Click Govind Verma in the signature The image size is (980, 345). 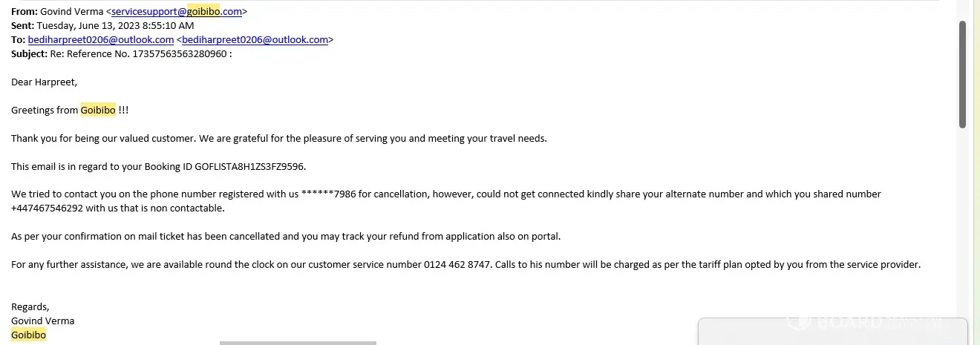[x=42, y=321]
